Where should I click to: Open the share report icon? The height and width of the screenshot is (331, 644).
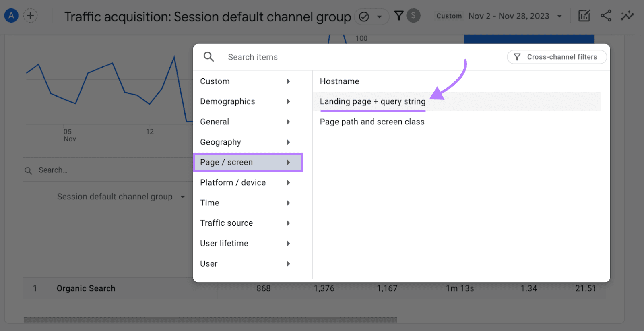(x=606, y=16)
